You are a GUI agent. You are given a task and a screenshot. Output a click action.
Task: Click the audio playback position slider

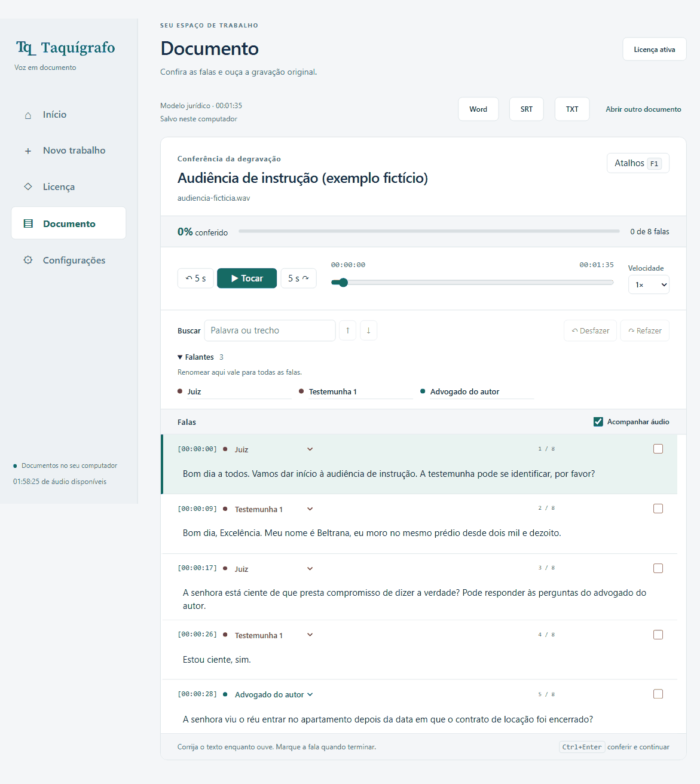pos(472,283)
